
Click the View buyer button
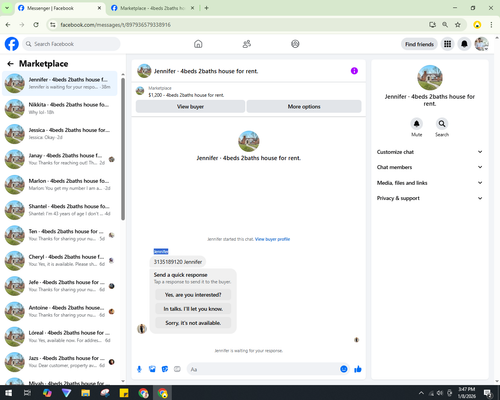[190, 107]
